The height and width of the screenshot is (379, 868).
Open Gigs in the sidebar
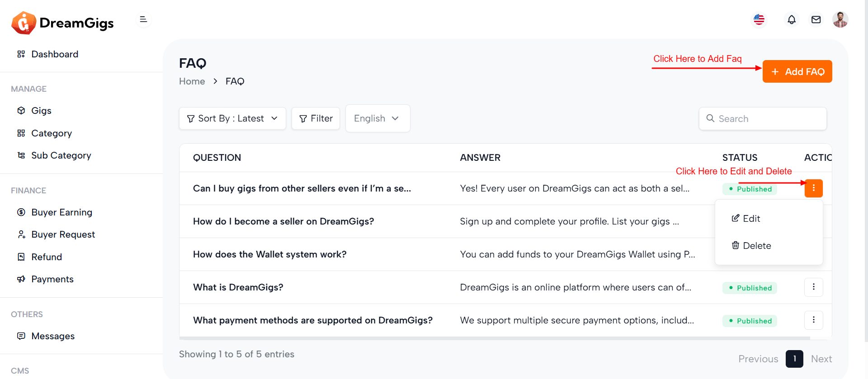(41, 111)
